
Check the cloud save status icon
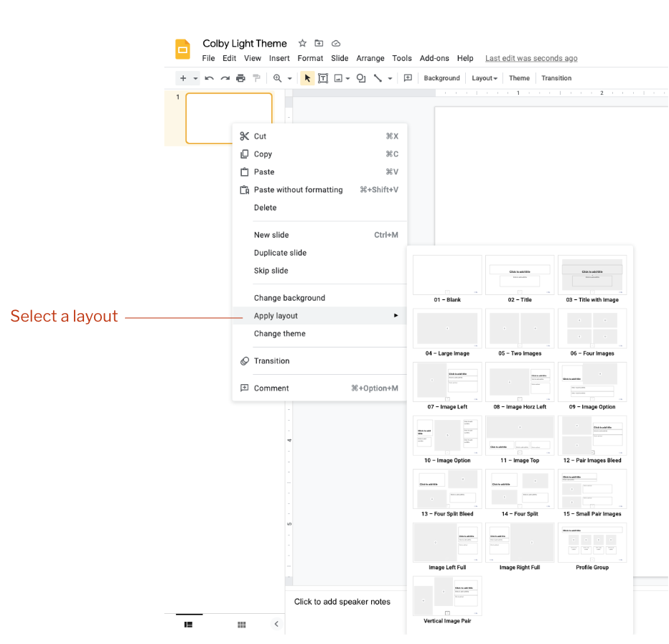(336, 44)
